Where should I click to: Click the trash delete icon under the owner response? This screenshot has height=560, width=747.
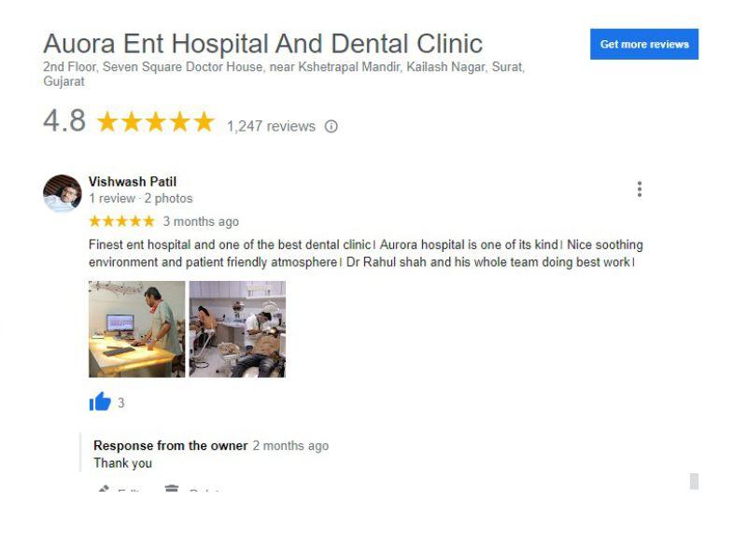172,488
